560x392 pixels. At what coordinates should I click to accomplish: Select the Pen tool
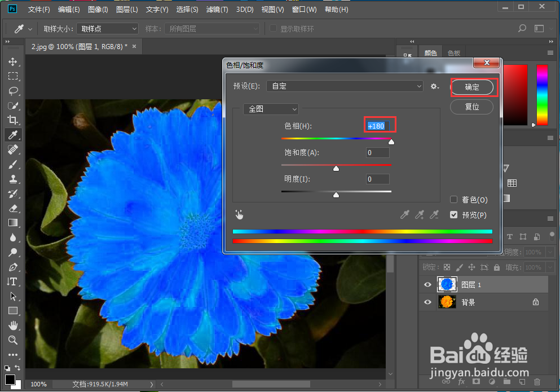(x=13, y=267)
